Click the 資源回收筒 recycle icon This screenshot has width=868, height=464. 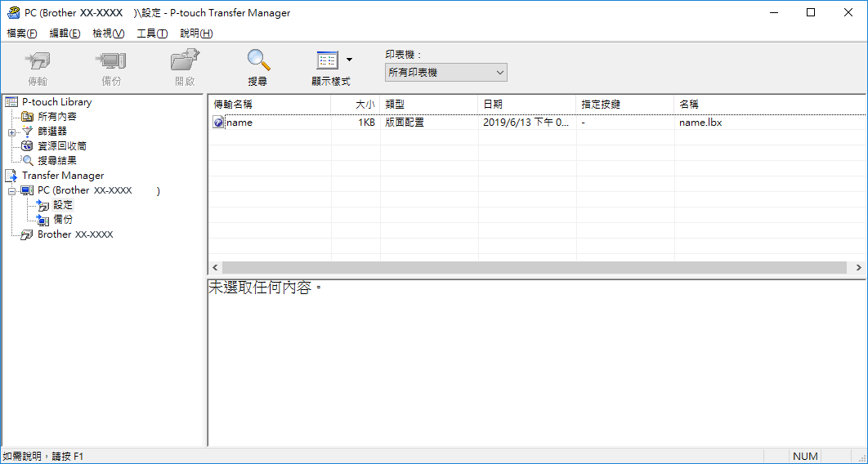tap(27, 146)
